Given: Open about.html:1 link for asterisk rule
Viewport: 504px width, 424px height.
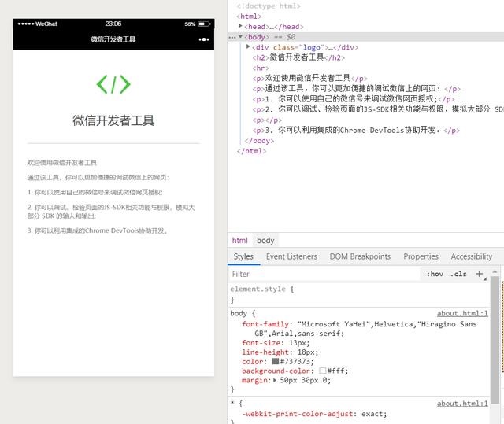Looking at the screenshot, I should (x=462, y=404).
